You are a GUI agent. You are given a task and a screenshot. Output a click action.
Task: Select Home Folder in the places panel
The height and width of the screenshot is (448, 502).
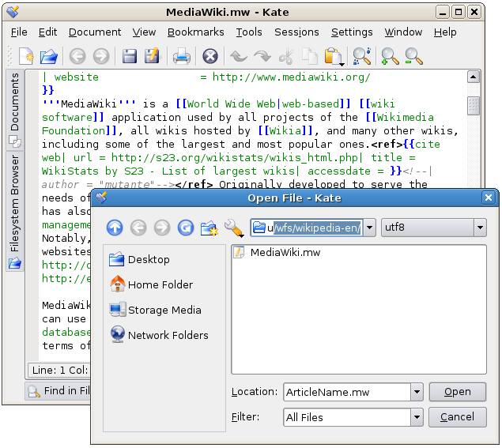tap(151, 284)
